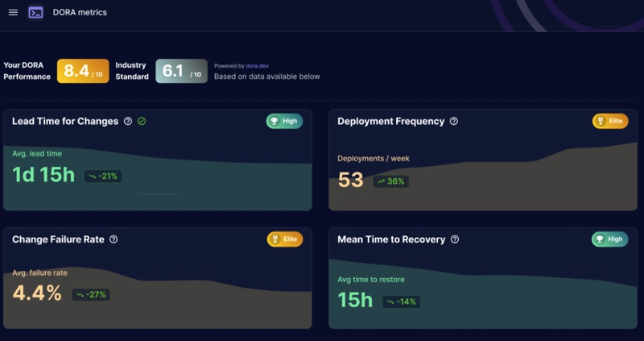
Task: Click the -21% lead time trend chip
Action: tap(103, 176)
